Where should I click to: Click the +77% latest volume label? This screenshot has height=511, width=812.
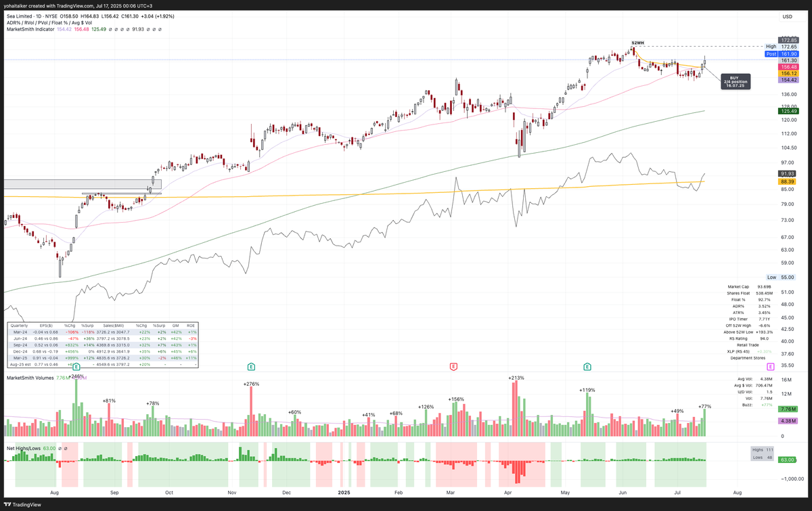click(x=704, y=406)
